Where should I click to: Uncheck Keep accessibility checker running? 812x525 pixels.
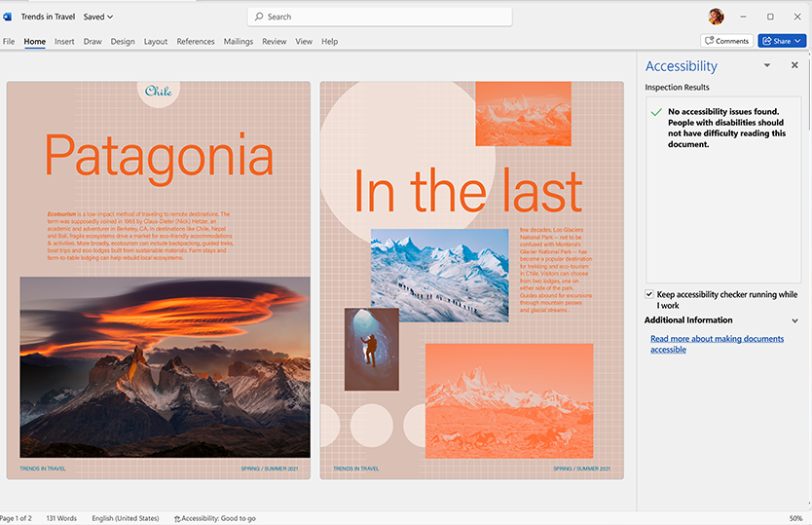click(649, 294)
